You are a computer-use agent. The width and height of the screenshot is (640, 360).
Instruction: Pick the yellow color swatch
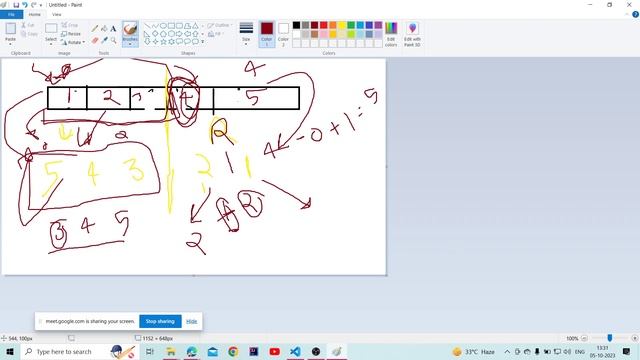pos(342,25)
